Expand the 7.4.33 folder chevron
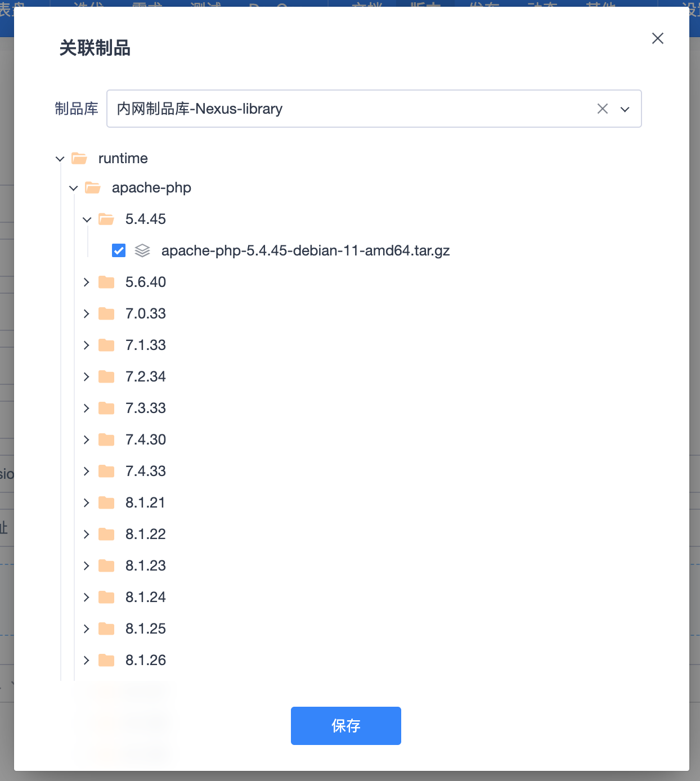 [87, 471]
